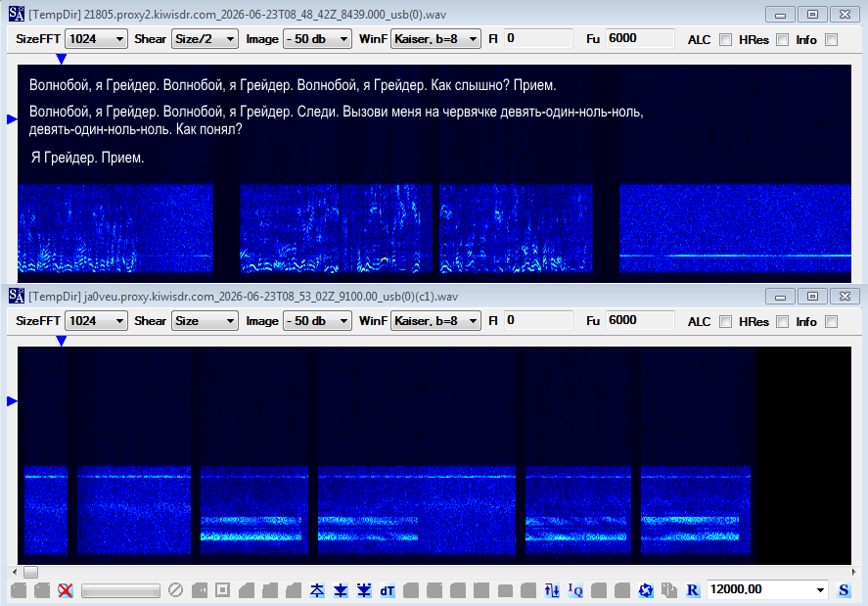The image size is (868, 606).
Task: Click the scrollbar left arrow
Action: tap(15, 572)
